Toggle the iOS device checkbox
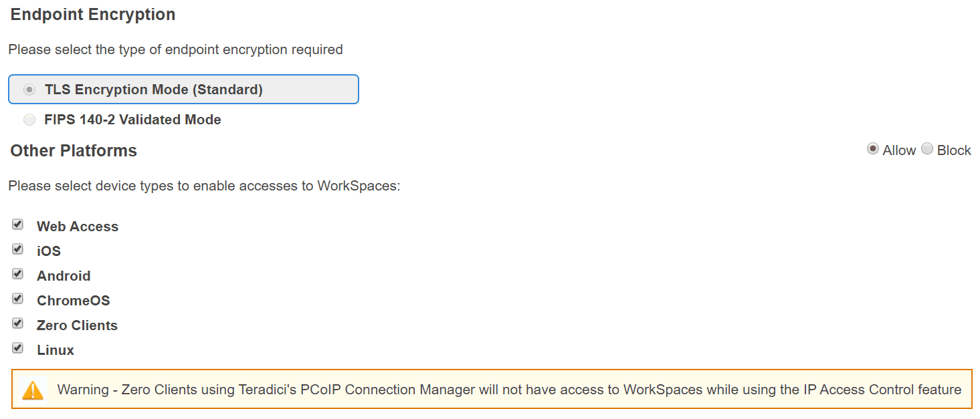This screenshot has height=419, width=980. pyautogui.click(x=18, y=249)
